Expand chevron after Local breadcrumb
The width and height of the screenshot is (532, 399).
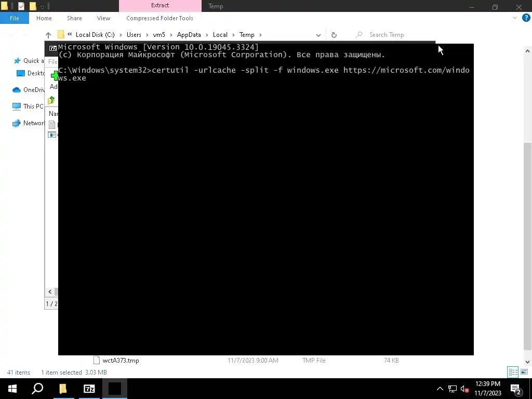tap(233, 35)
